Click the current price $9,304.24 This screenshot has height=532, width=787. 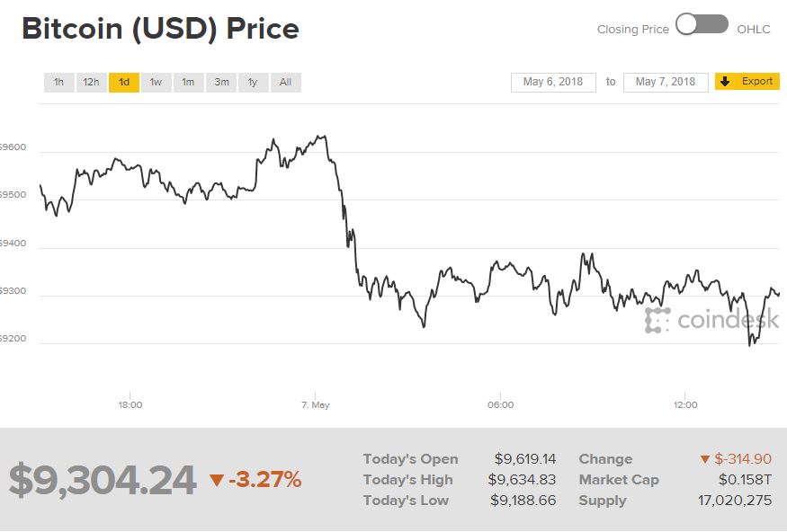103,481
